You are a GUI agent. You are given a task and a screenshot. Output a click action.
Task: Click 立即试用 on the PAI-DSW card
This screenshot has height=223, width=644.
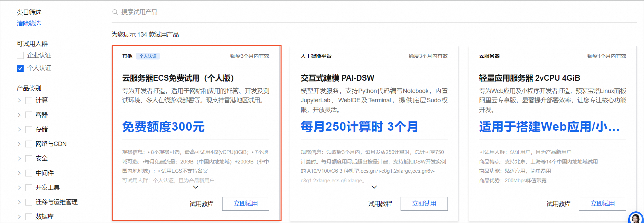point(424,204)
